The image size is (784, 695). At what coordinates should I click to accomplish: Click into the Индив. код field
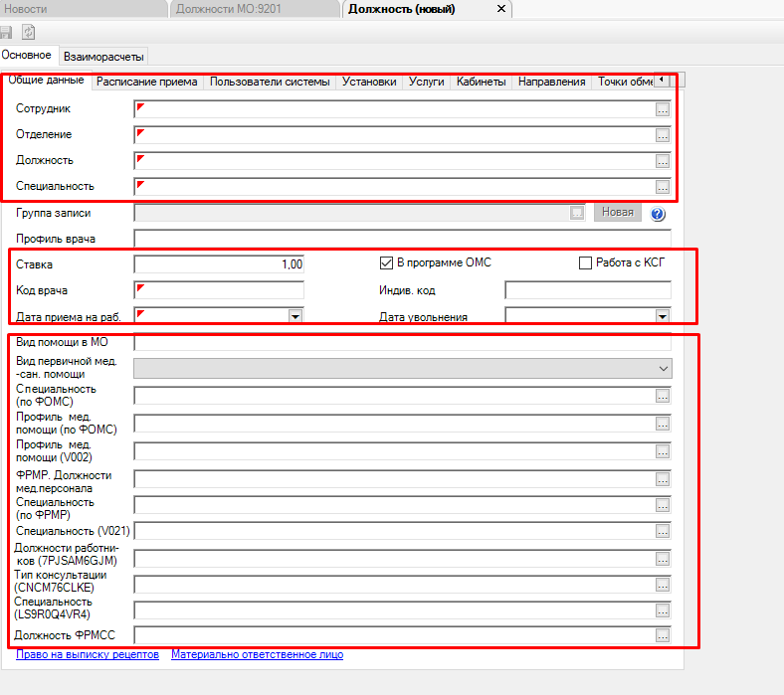(x=588, y=290)
